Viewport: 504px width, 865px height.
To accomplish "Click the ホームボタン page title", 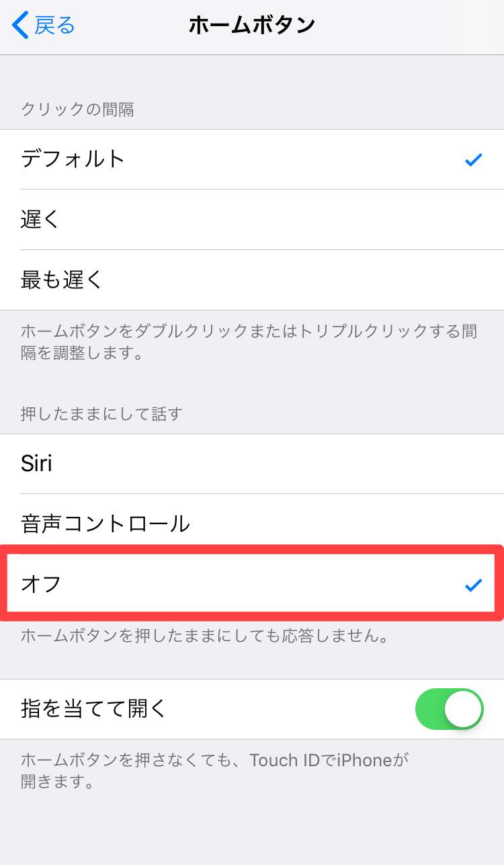I will tap(252, 26).
